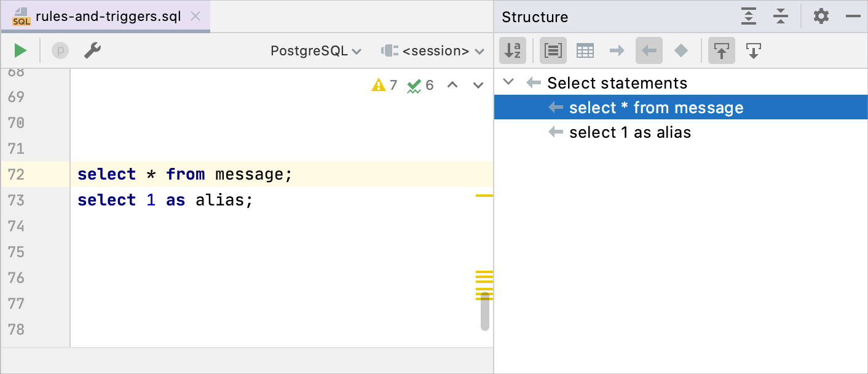Switch Structure view to table presentation
This screenshot has height=374, width=868.
coord(585,50)
